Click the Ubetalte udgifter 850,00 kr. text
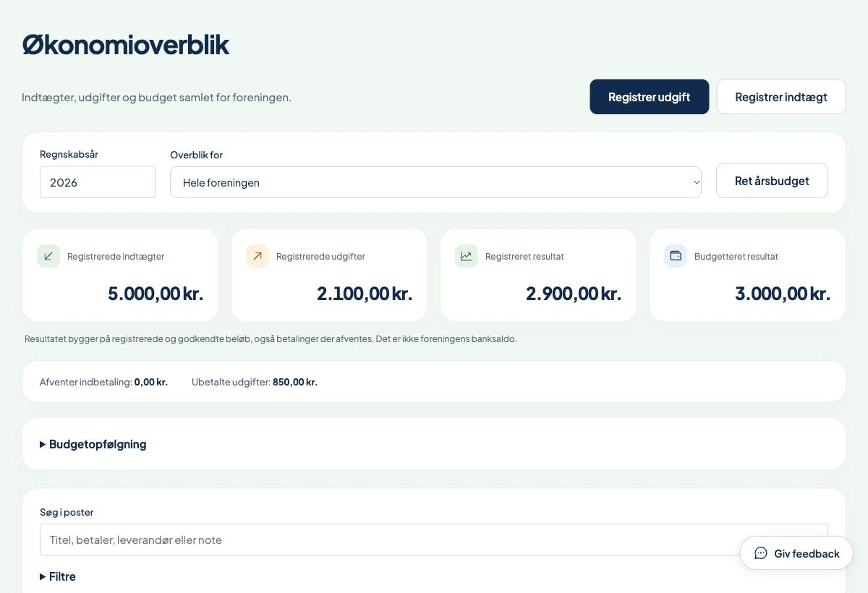The image size is (868, 593). (255, 382)
